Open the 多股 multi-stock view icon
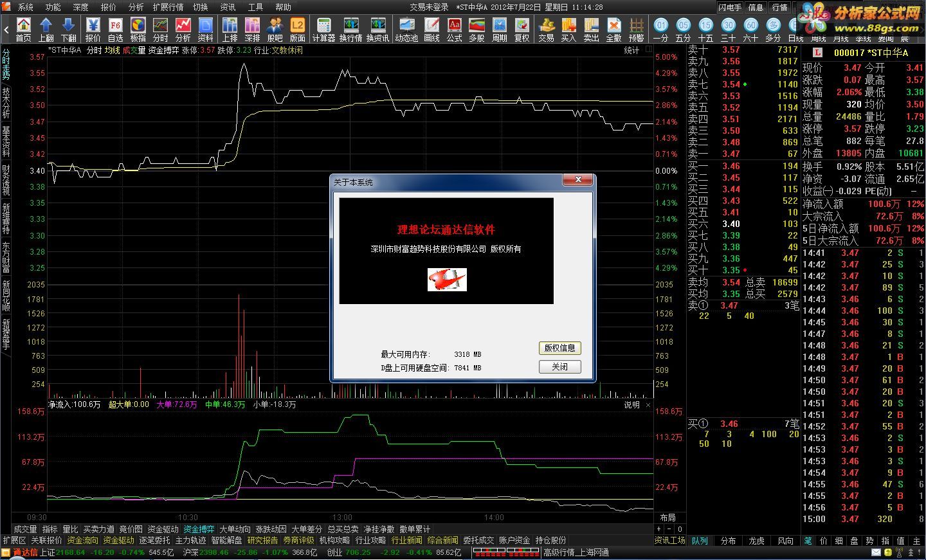The height and width of the screenshot is (560, 926). pyautogui.click(x=477, y=30)
